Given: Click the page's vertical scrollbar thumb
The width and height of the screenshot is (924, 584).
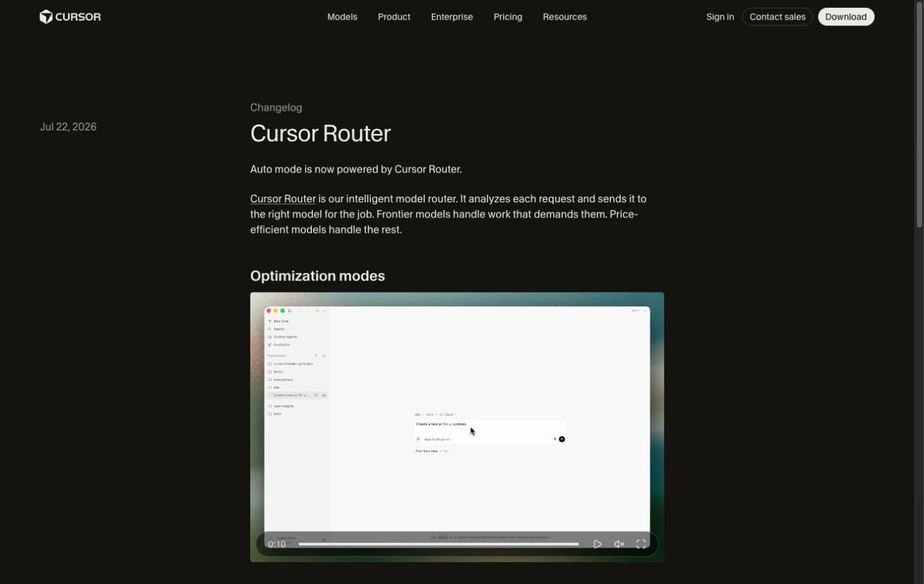Looking at the screenshot, I should (x=919, y=114).
